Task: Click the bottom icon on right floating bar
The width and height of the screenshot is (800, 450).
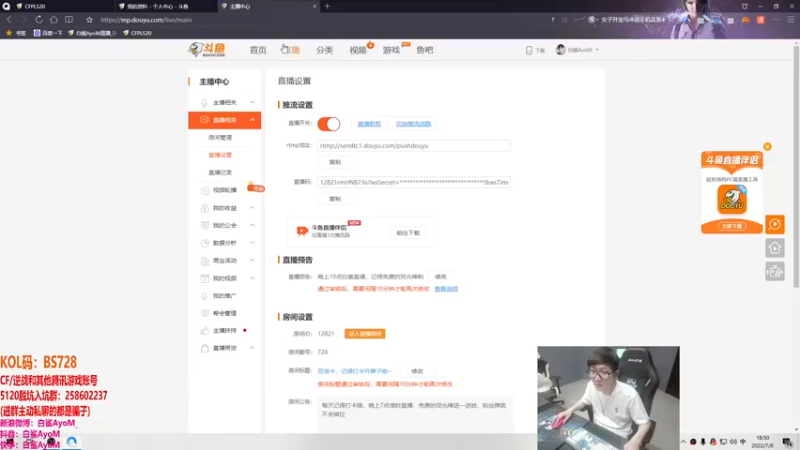Action: click(774, 271)
